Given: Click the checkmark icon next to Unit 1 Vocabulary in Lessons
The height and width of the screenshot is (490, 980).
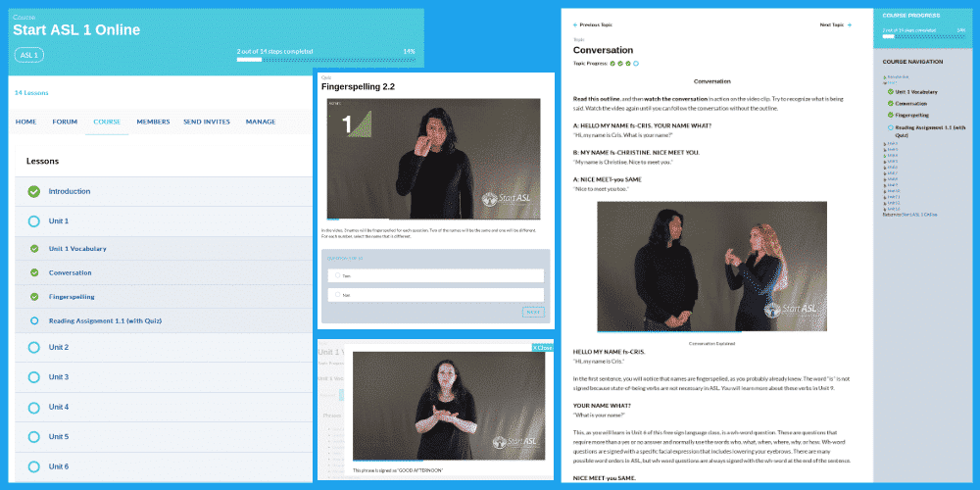Looking at the screenshot, I should pyautogui.click(x=34, y=249).
